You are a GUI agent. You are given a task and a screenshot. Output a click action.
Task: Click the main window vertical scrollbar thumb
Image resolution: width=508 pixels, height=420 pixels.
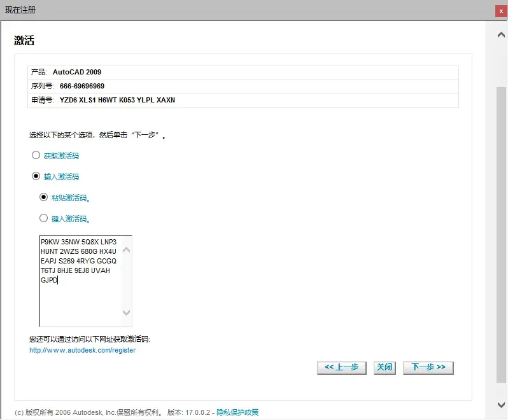point(501,235)
